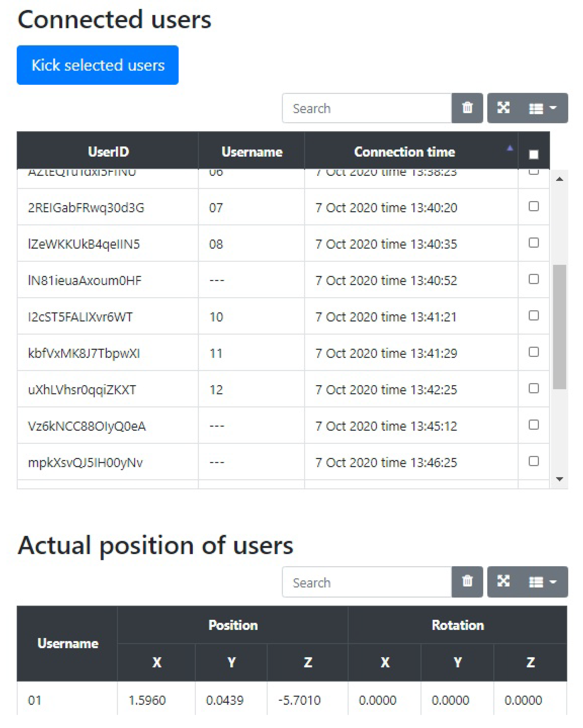Click the users table scrollbar thumb
Screen dimensions: 583x728
559,327
